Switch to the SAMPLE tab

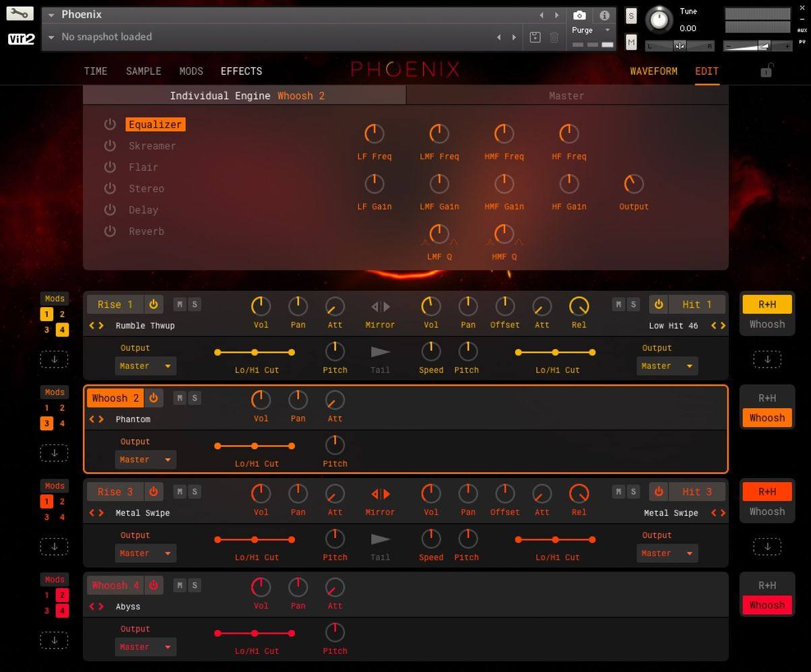coord(143,71)
